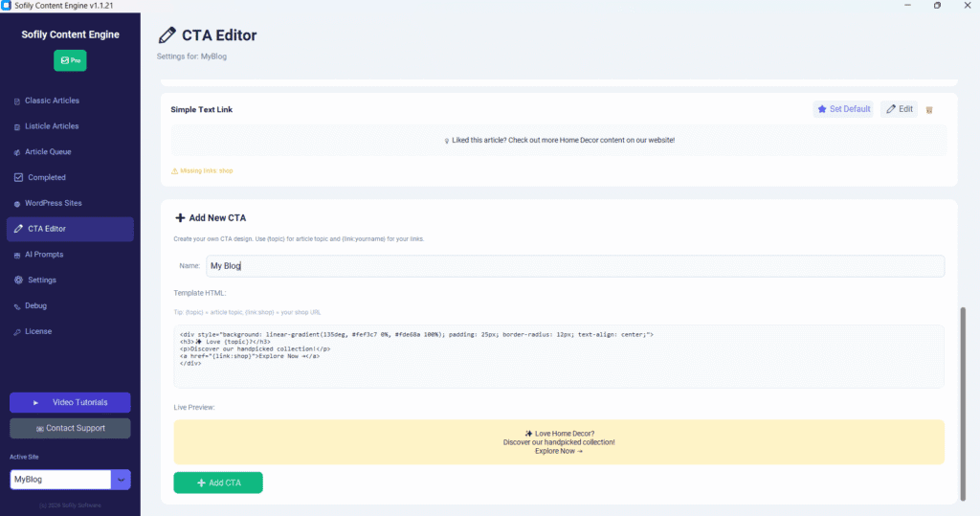The width and height of the screenshot is (980, 516).
Task: Click the WordPress Sites globe icon
Action: pyautogui.click(x=17, y=204)
